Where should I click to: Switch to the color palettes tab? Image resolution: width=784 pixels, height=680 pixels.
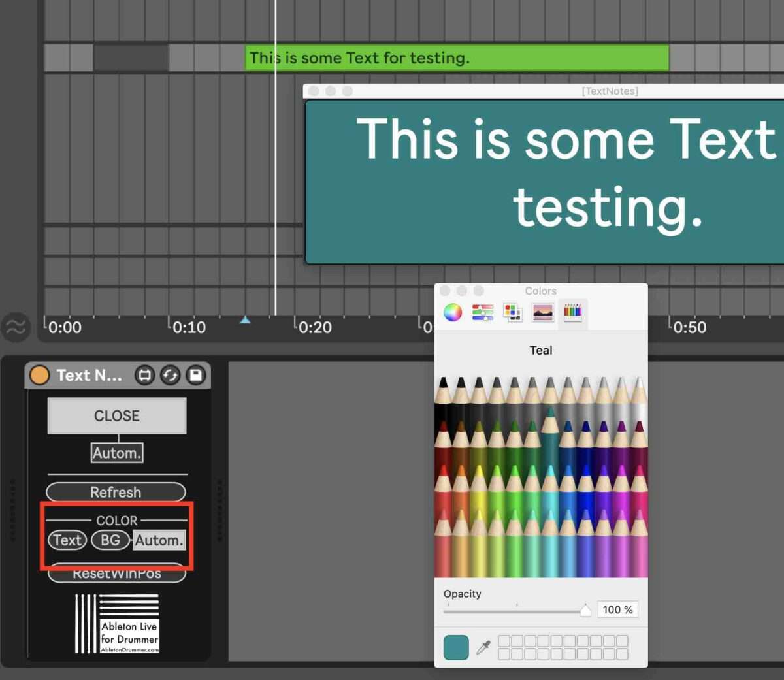(x=512, y=312)
